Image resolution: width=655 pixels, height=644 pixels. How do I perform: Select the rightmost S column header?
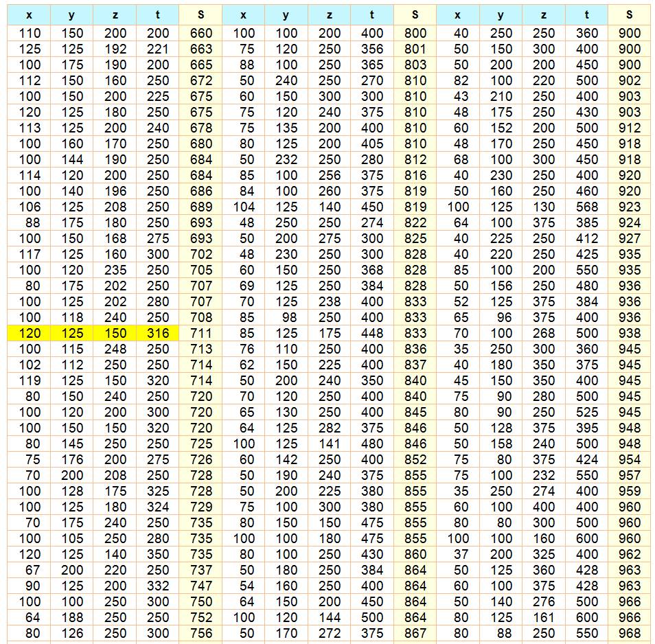point(630,14)
